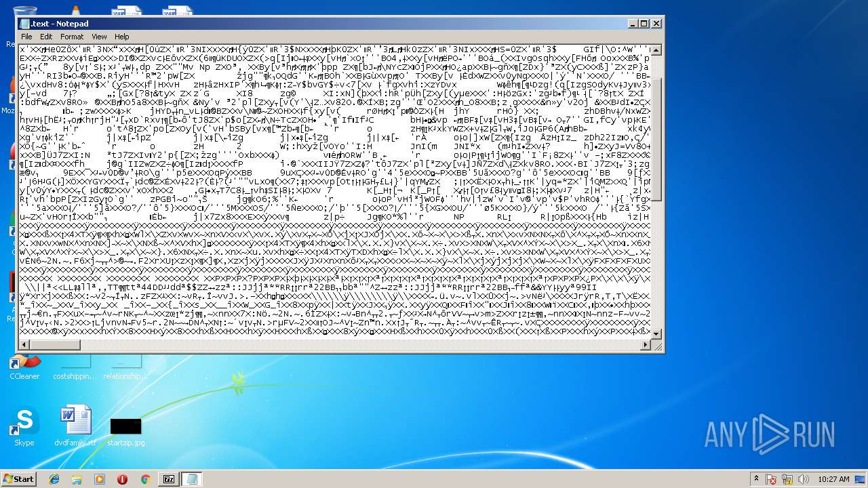
Task: Click Notepad's title bar system icon
Action: coord(25,23)
